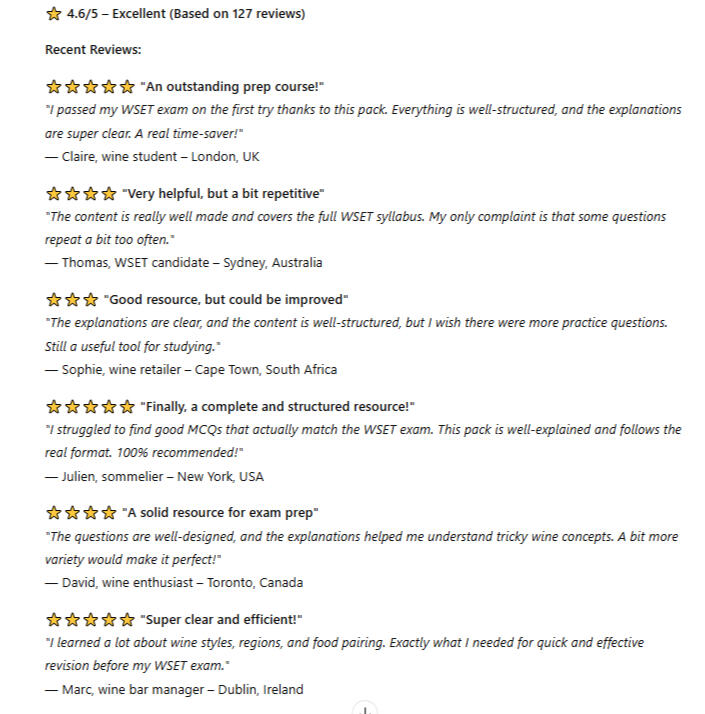Image resolution: width=705 pixels, height=714 pixels.
Task: Click the five stars on Marc's review
Action: (x=90, y=620)
